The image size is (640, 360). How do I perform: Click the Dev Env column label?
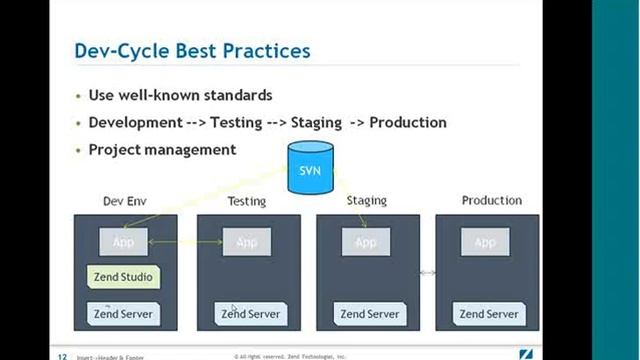coord(125,201)
